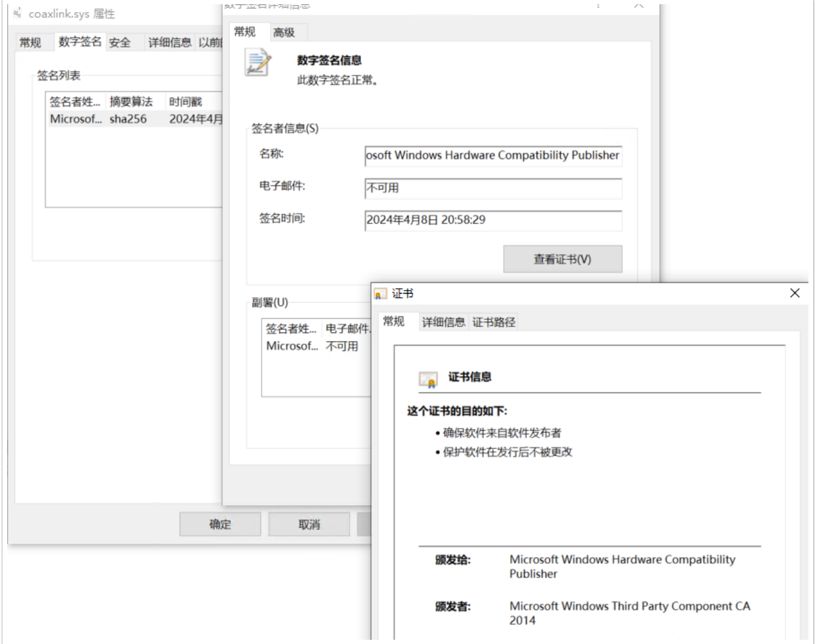
Task: Click 不可用 cell in countersignature list
Action: tap(342, 346)
